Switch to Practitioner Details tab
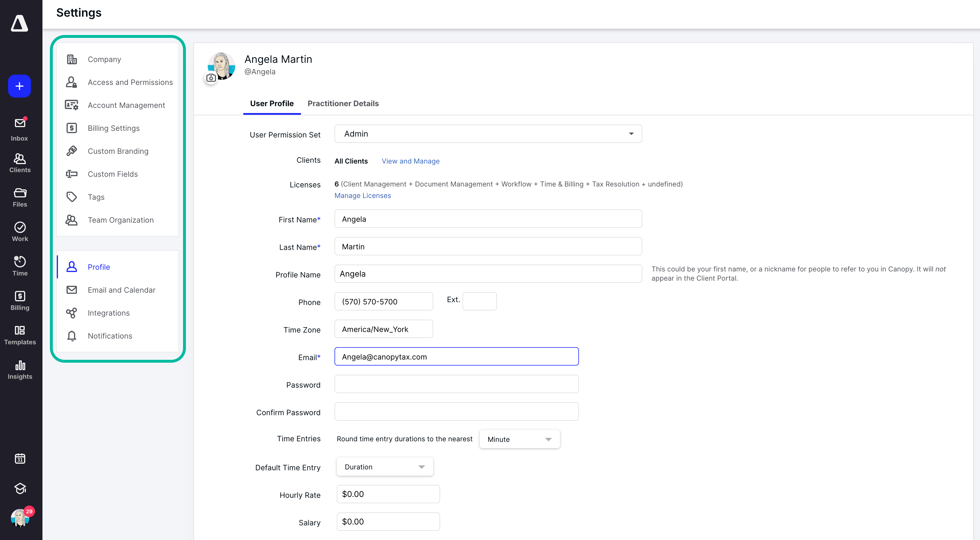The height and width of the screenshot is (540, 980). (x=343, y=104)
